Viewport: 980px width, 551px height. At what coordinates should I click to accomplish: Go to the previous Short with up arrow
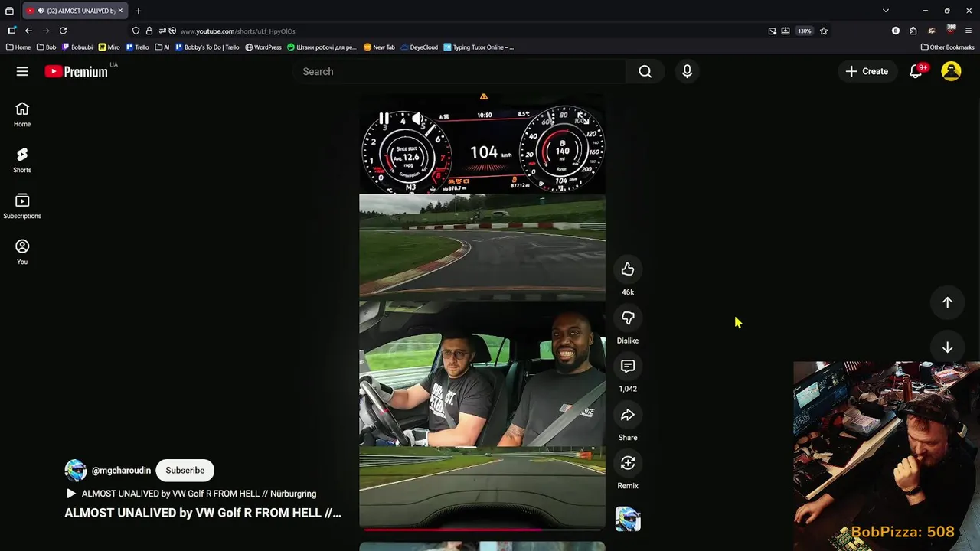pyautogui.click(x=947, y=302)
